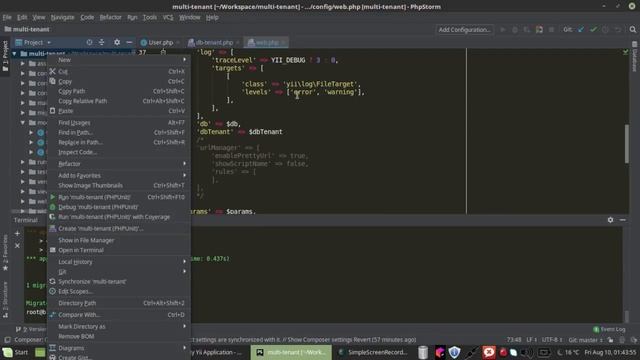Close terminal session with X icon
This screenshot has height=360, width=640.
17,246
